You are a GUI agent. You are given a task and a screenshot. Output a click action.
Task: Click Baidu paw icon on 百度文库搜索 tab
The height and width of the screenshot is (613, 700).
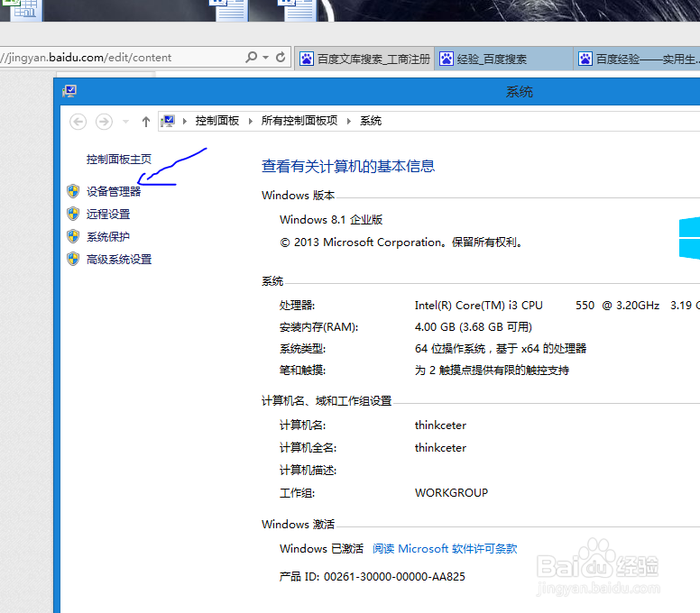click(307, 59)
